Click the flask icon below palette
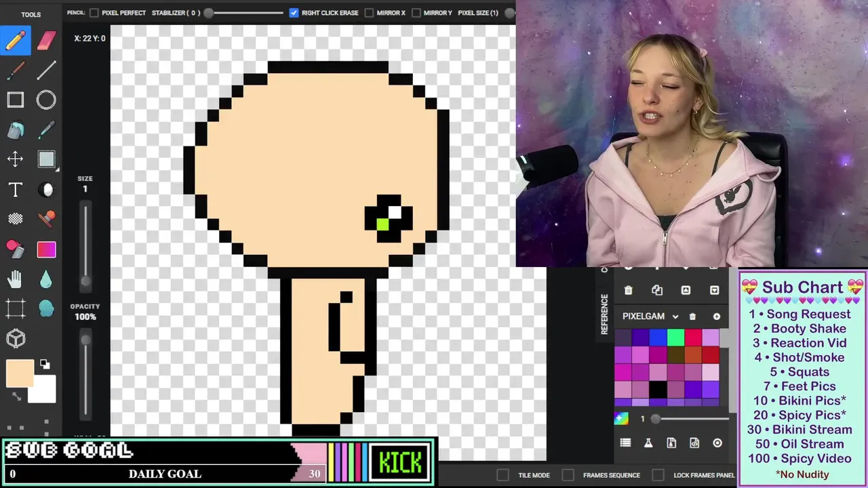868x488 pixels. (x=648, y=443)
